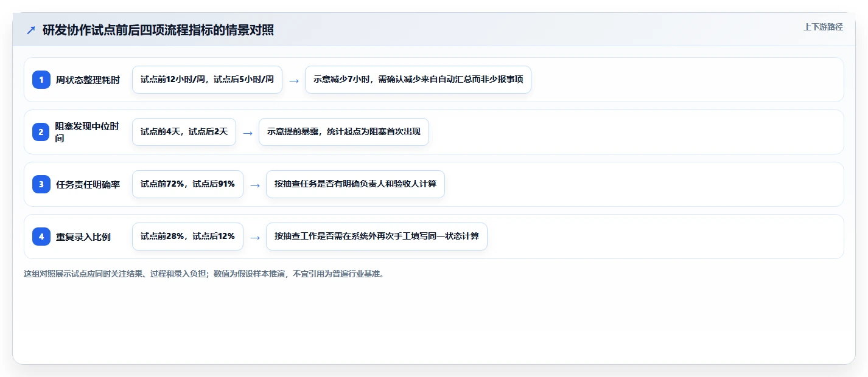Click the box starting 按抽查工作是否需在系统外

[377, 237]
